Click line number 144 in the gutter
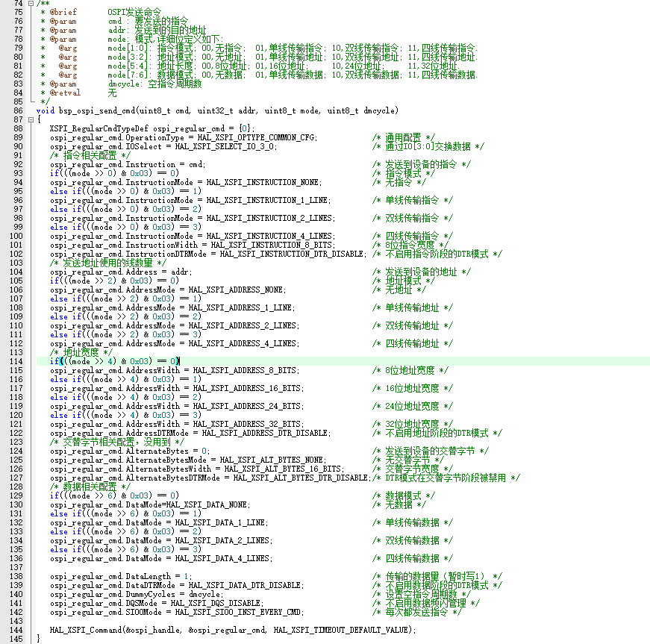This screenshot has width=650, height=644. coord(16,630)
